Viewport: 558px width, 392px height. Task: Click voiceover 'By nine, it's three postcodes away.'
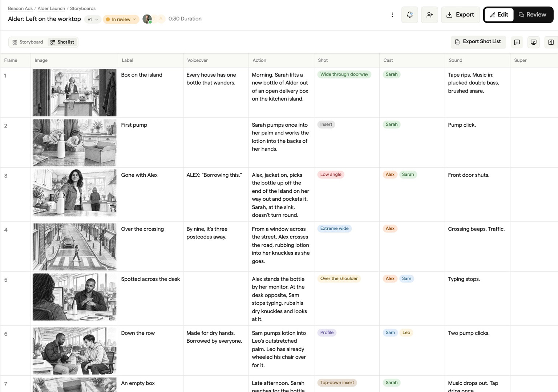coord(207,233)
